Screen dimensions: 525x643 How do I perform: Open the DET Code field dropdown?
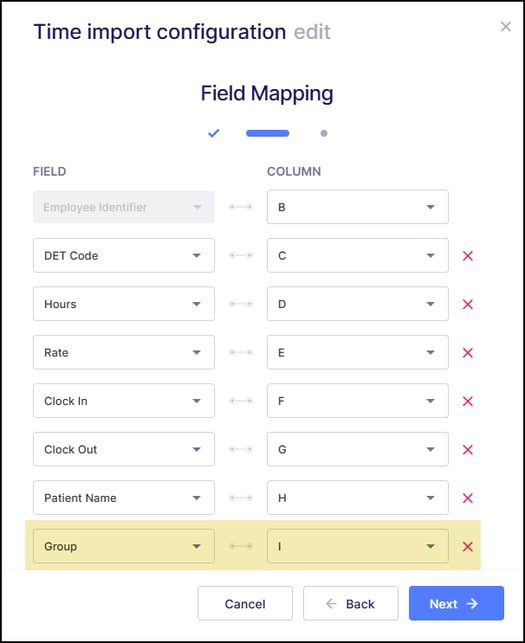pos(124,255)
